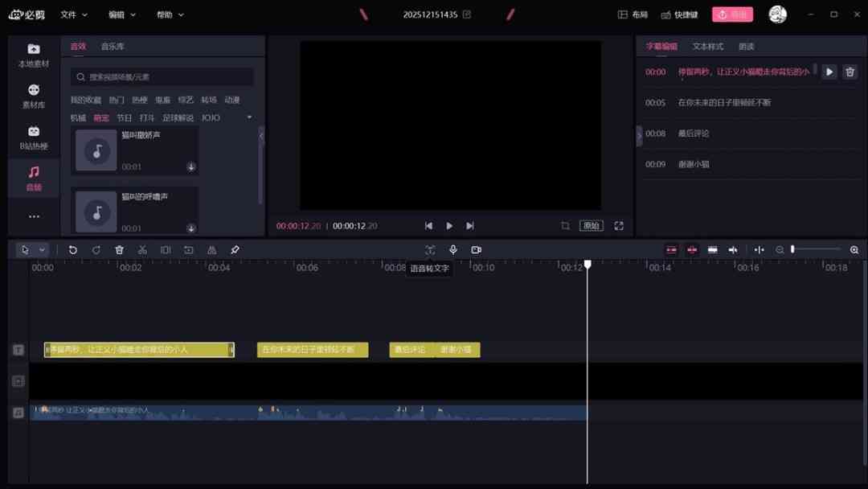Screen dimensions: 868x489
Task: Select the split (scissors) tool
Action: [142, 249]
